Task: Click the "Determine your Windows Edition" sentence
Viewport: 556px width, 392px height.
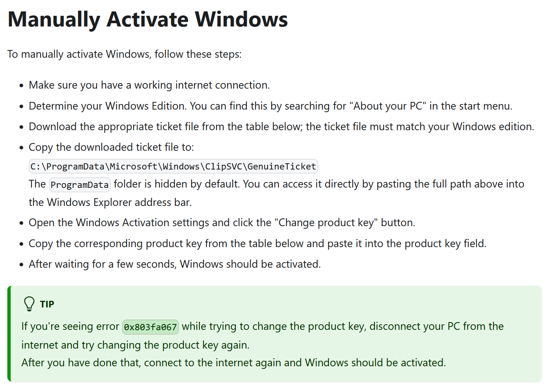Action: coord(109,106)
